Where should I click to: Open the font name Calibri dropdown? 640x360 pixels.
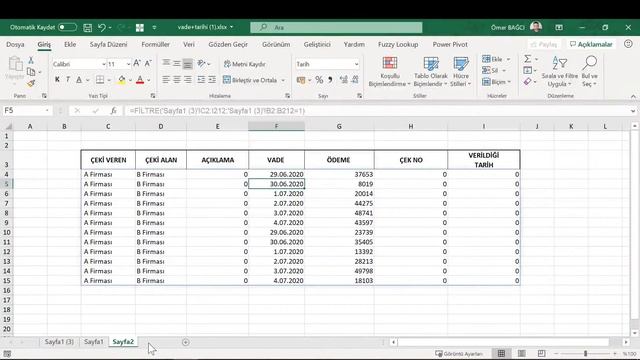pyautogui.click(x=103, y=64)
